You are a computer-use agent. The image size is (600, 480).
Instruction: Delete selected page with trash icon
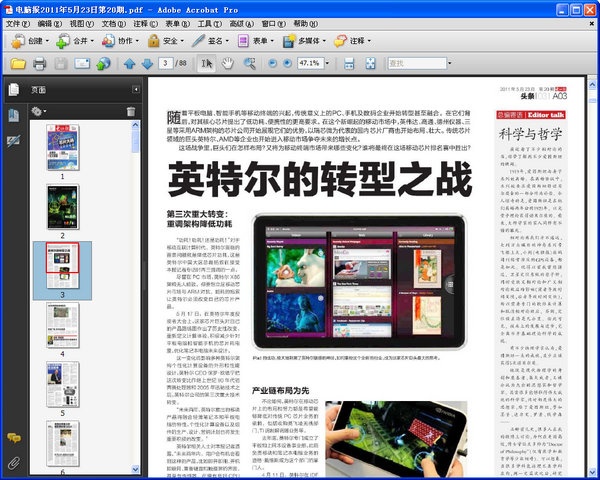click(129, 111)
